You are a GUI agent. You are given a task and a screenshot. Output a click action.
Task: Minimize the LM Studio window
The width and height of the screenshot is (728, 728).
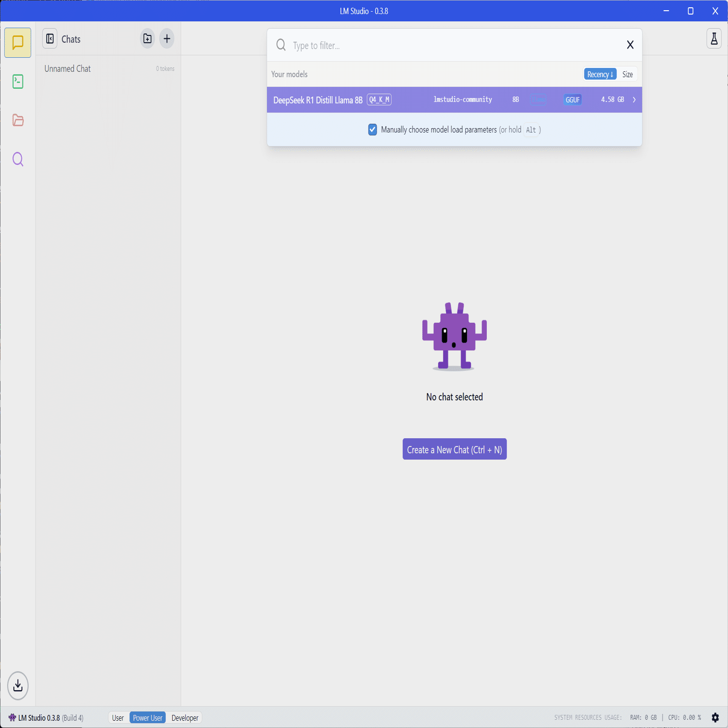click(x=666, y=11)
